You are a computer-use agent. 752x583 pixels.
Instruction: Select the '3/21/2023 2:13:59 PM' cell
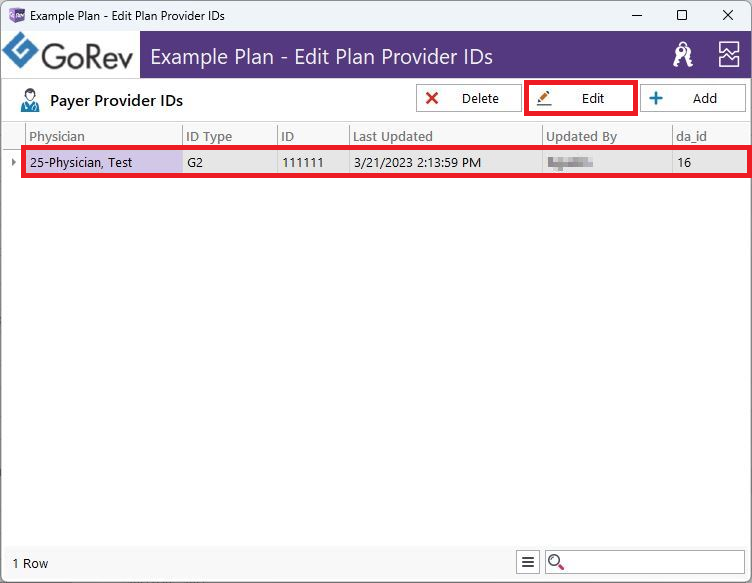(x=446, y=162)
